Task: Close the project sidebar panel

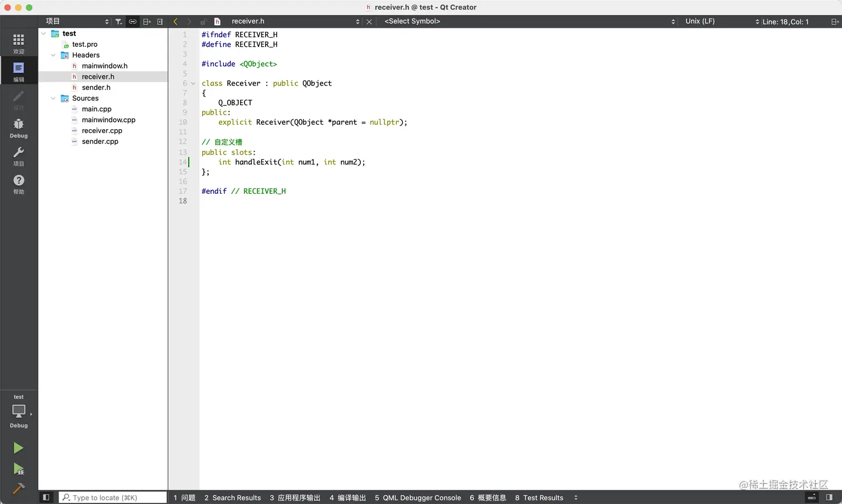Action: (160, 22)
